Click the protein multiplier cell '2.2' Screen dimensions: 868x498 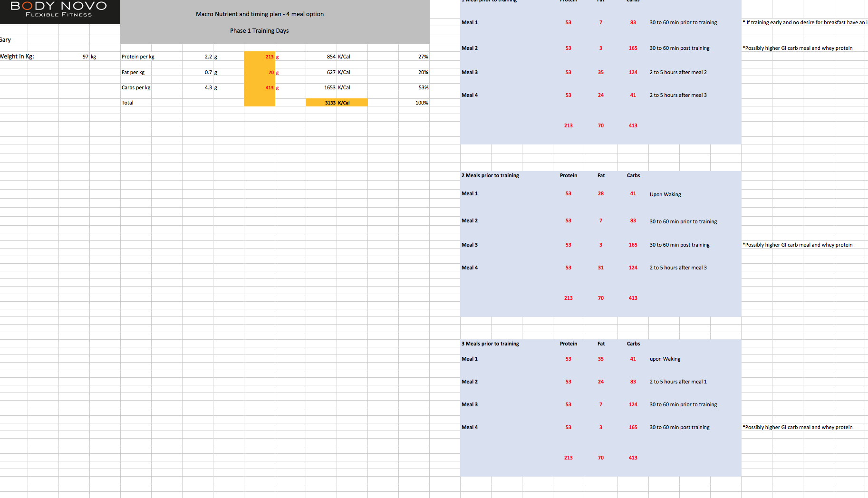208,57
